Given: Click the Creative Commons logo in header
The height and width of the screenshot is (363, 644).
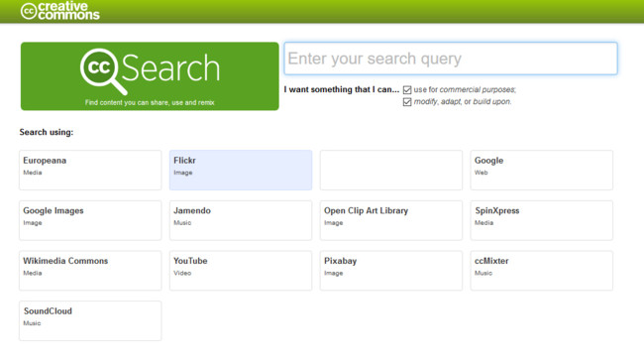Looking at the screenshot, I should tap(60, 11).
